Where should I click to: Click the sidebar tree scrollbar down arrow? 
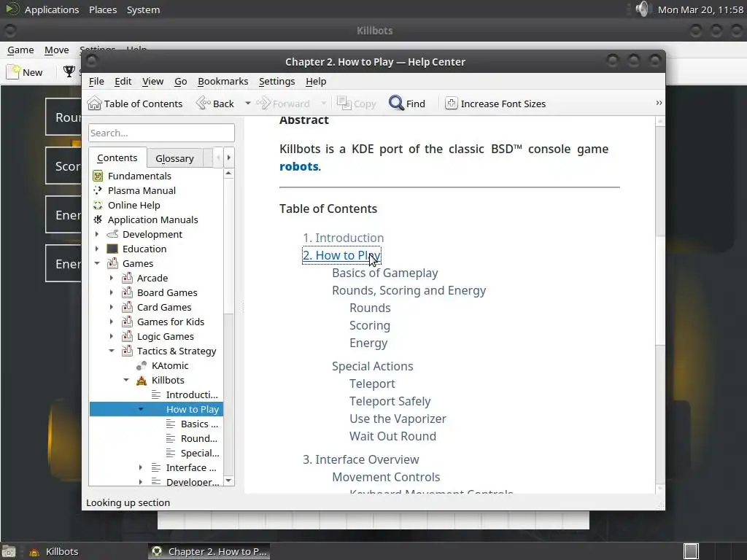[228, 481]
